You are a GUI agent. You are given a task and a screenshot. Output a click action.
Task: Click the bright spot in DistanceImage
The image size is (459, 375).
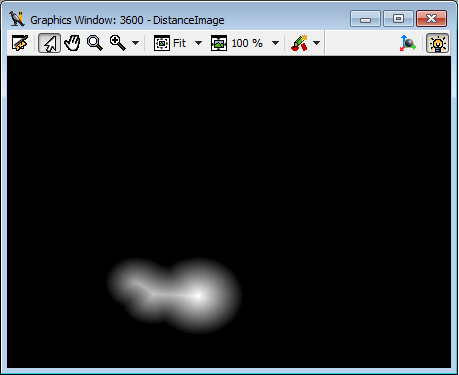[x=198, y=295]
